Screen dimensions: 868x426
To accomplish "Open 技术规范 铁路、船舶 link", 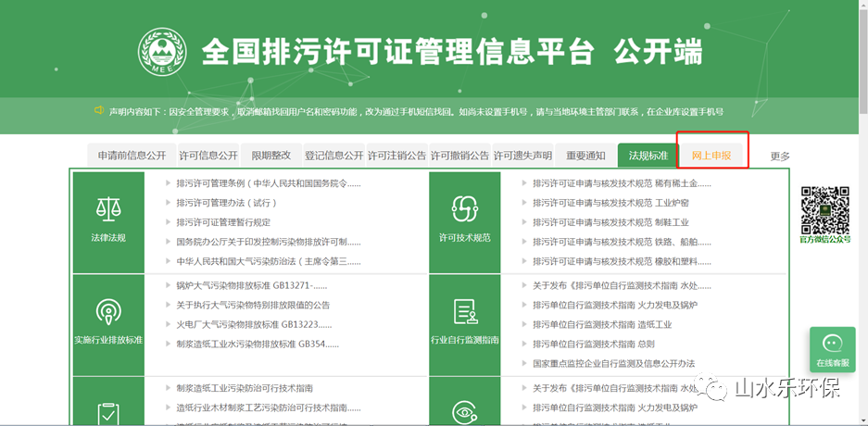I will [622, 242].
